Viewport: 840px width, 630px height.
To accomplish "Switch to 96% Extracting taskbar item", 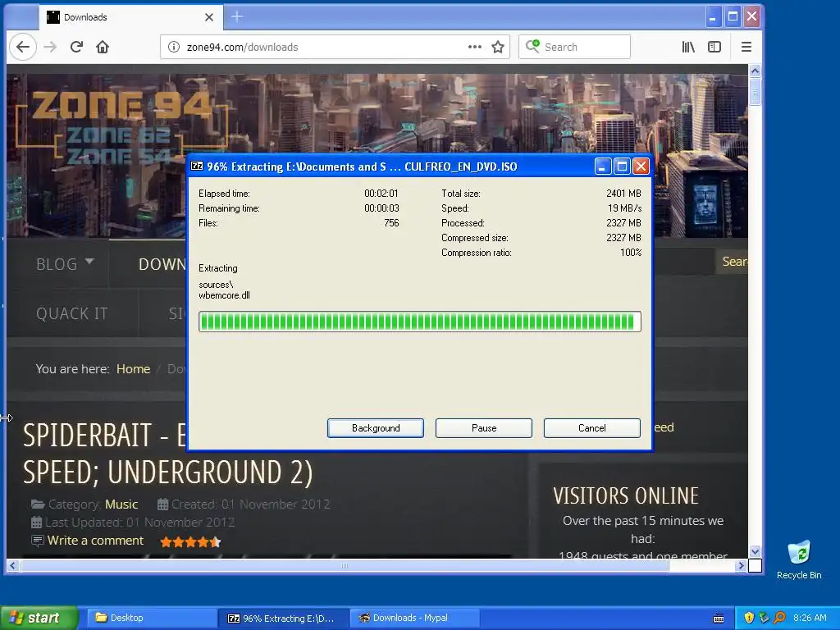I will click(x=284, y=619).
